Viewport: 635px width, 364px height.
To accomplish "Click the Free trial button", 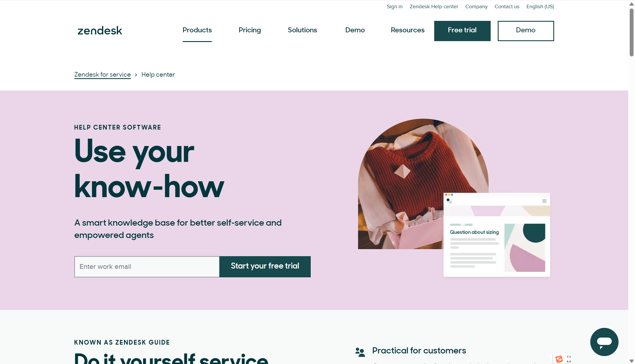I will point(462,31).
